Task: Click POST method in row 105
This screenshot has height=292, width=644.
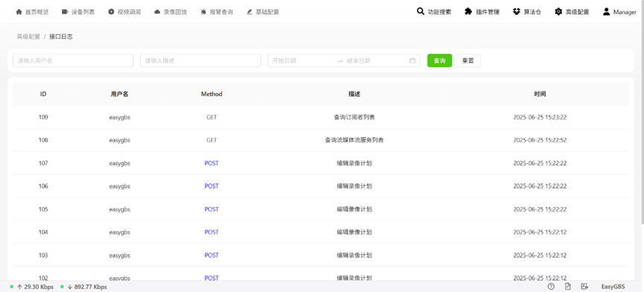Action: tap(211, 209)
